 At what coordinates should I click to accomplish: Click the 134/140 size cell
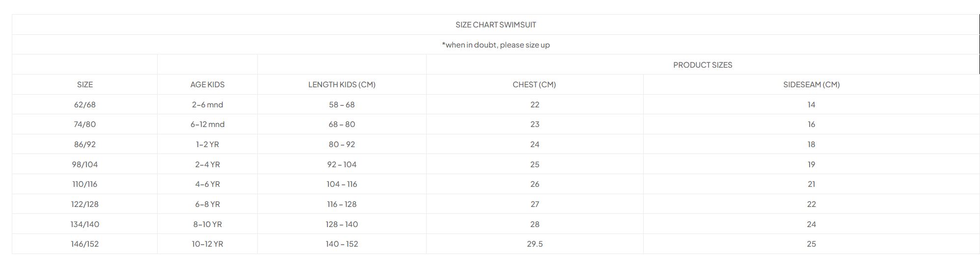tap(85, 224)
